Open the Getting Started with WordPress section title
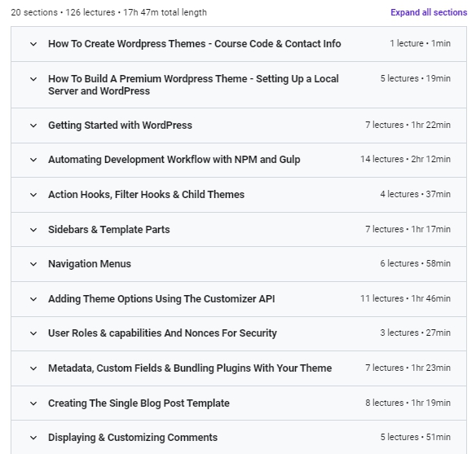Image resolution: width=476 pixels, height=454 pixels. click(120, 126)
